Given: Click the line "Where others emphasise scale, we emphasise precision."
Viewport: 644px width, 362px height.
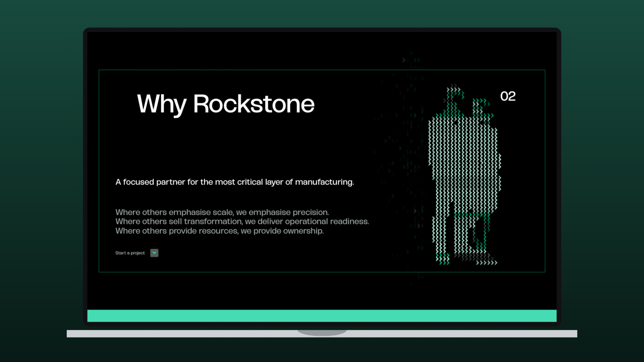Looking at the screenshot, I should (222, 212).
